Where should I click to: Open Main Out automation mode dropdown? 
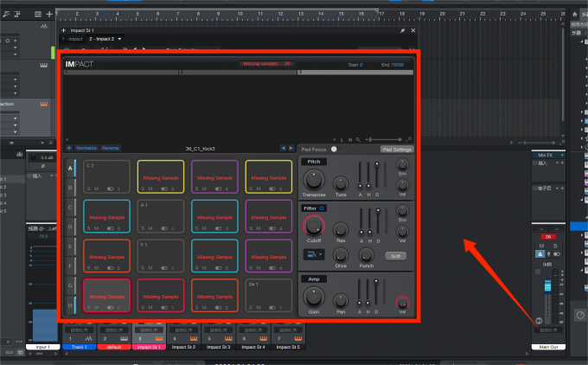[x=548, y=330]
